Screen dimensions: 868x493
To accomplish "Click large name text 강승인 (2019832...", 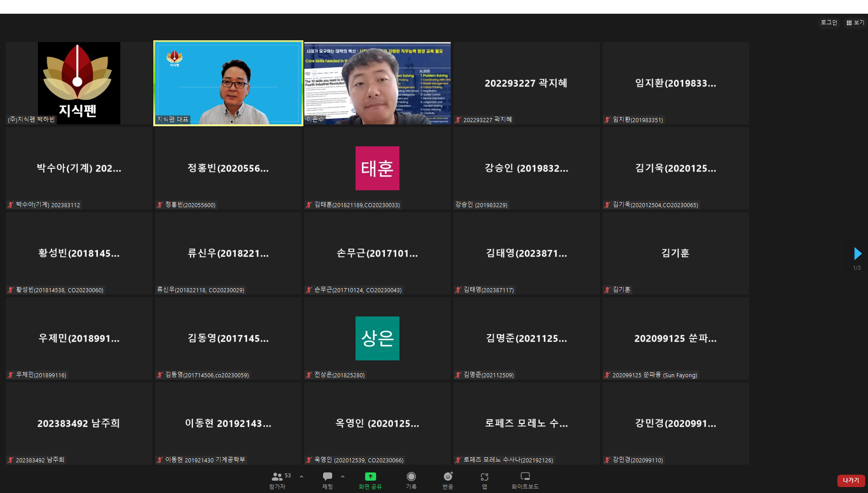I will tap(526, 168).
